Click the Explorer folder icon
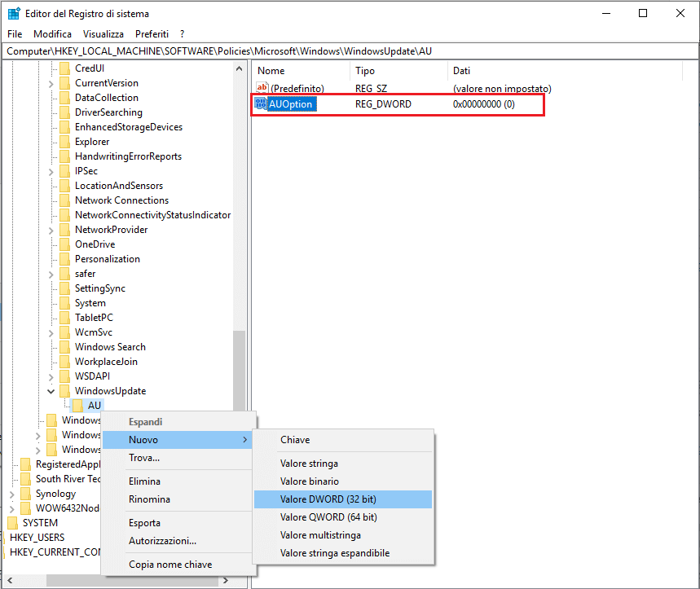 [x=64, y=142]
